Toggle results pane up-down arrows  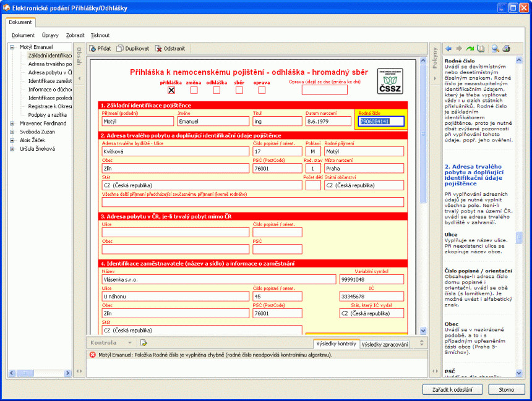pos(422,343)
